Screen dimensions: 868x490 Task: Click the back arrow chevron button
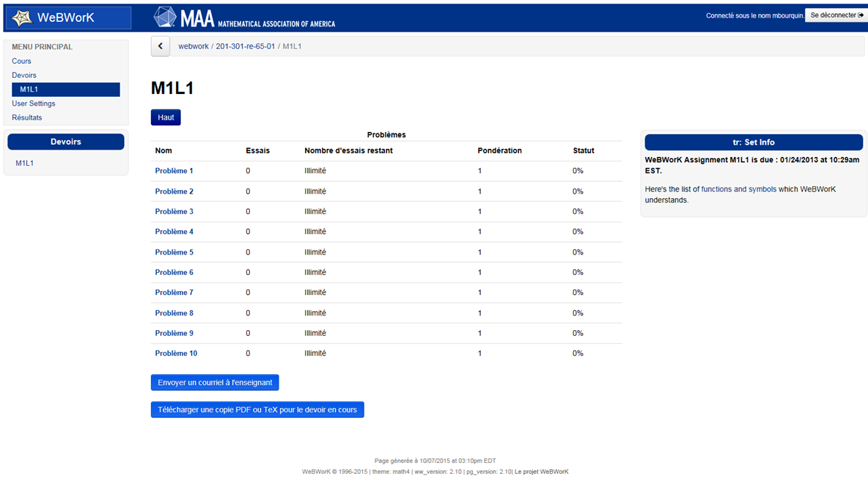point(161,46)
